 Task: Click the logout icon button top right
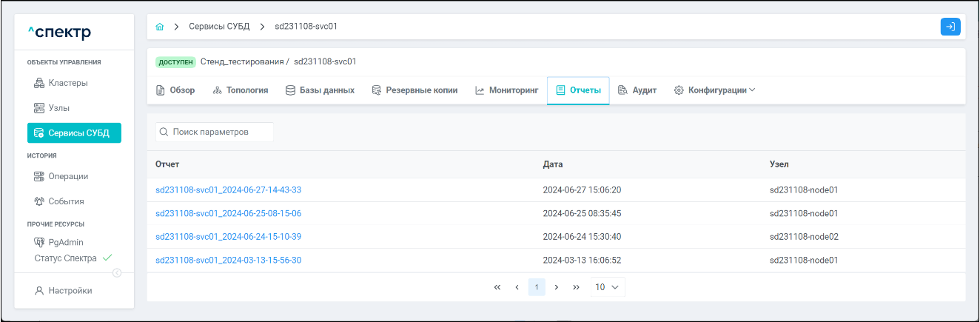tap(950, 27)
